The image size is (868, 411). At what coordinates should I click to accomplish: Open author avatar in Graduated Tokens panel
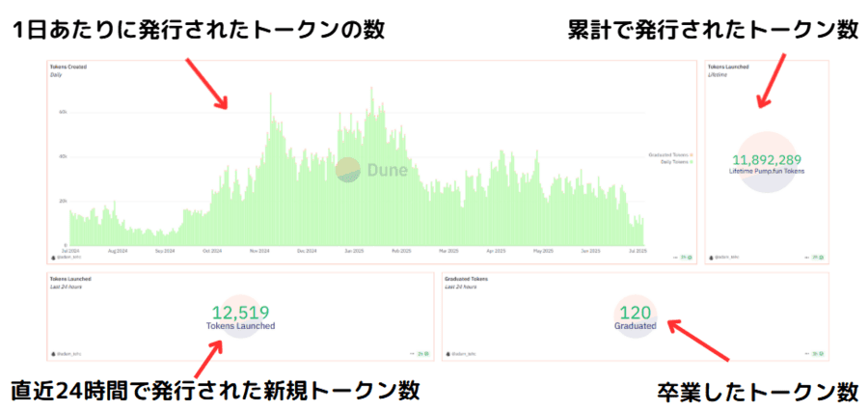[x=448, y=353]
